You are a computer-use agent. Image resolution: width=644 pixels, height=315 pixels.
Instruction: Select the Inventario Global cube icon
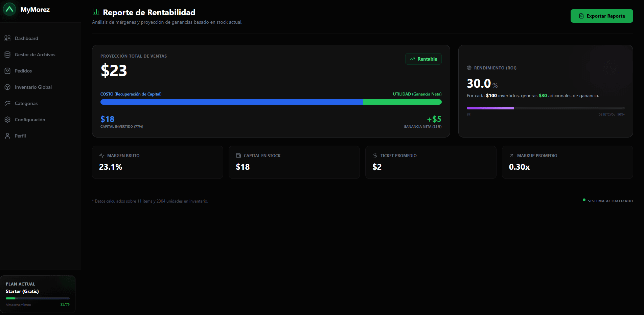[x=7, y=87]
